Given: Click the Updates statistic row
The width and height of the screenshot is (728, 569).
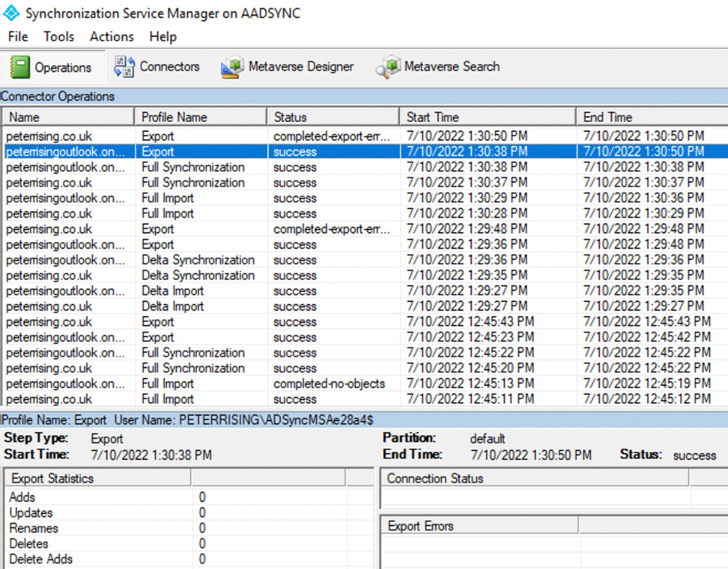Looking at the screenshot, I should pos(188,513).
